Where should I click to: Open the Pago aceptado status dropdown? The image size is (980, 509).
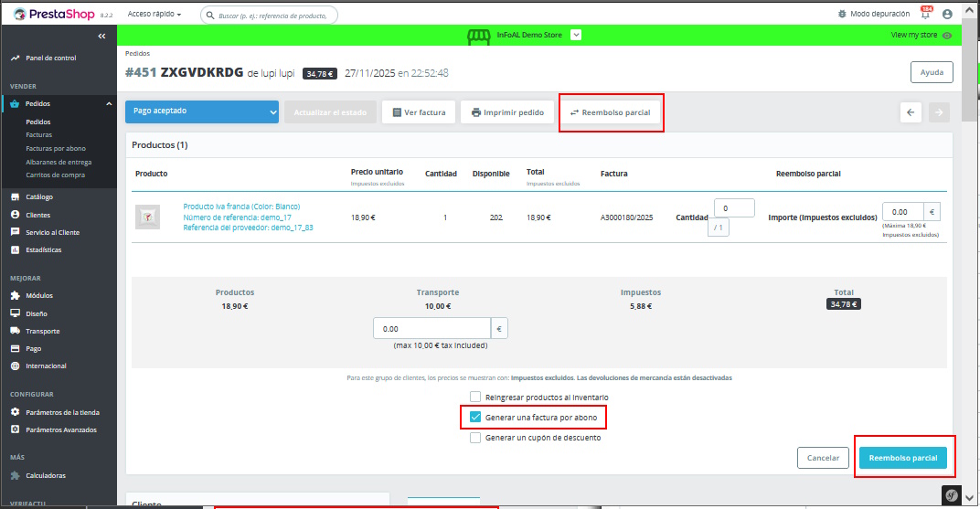202,111
